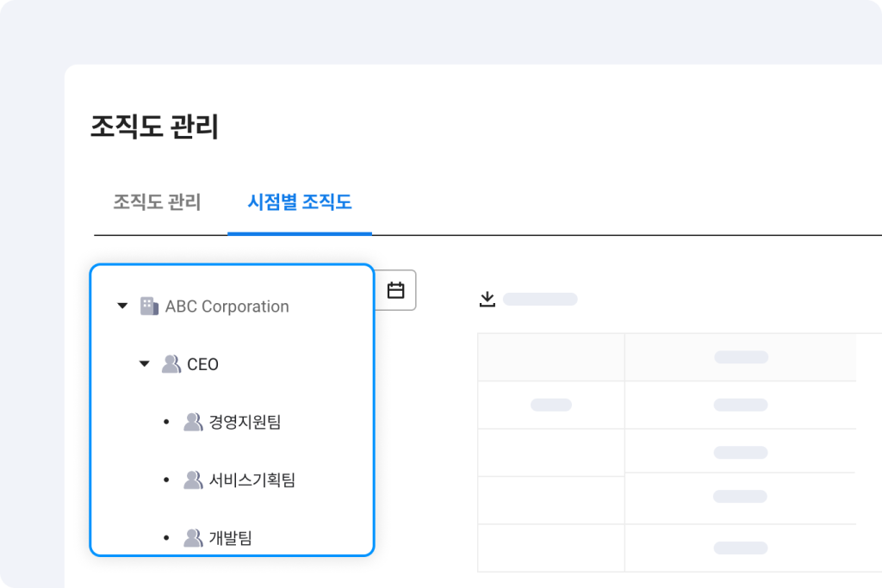882x588 pixels.
Task: Click the 조직도 관리 page heading
Action: 155,127
